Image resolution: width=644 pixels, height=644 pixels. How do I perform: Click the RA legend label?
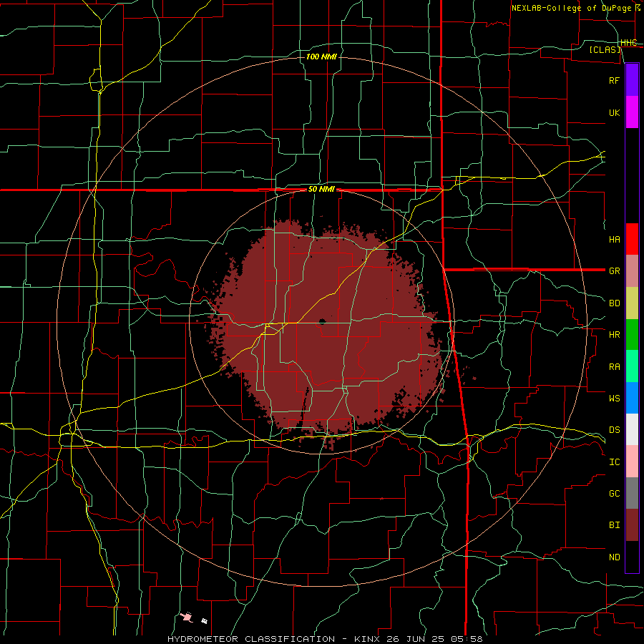tap(614, 367)
